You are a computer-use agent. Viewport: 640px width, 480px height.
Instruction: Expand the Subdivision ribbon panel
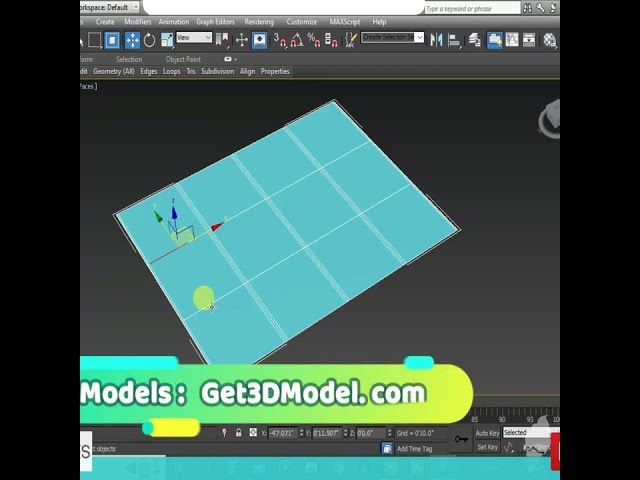(218, 71)
